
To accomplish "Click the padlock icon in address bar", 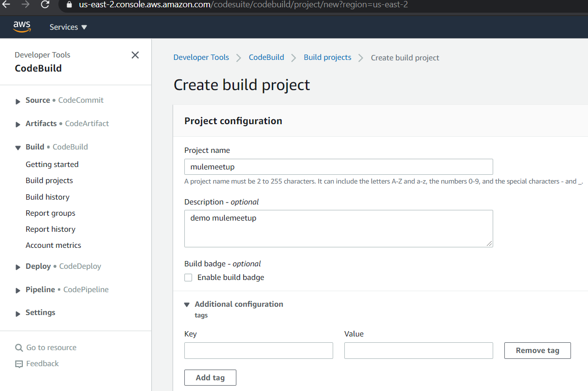I will [x=68, y=5].
